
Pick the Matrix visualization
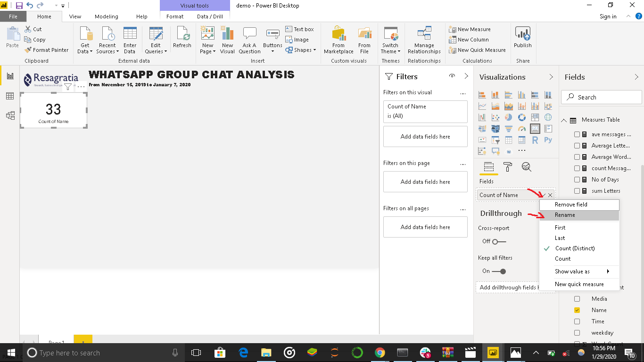pyautogui.click(x=522, y=140)
